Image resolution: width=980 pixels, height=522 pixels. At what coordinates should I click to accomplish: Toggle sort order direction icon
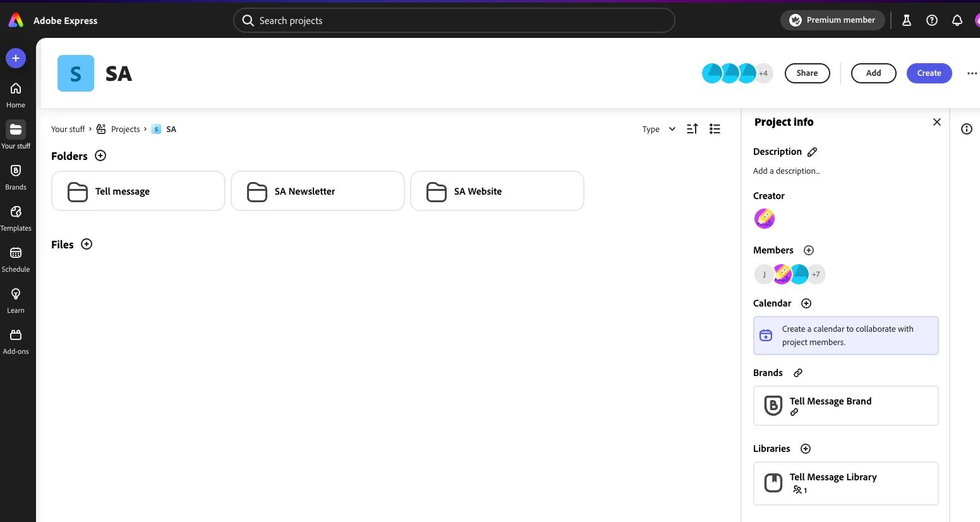click(693, 129)
